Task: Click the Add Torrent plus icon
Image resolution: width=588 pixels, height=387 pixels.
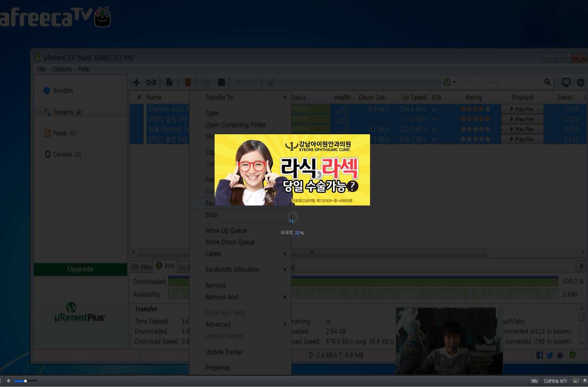Action: [136, 82]
